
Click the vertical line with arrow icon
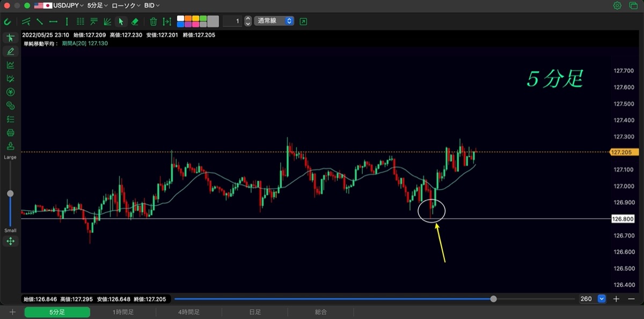pos(167,21)
